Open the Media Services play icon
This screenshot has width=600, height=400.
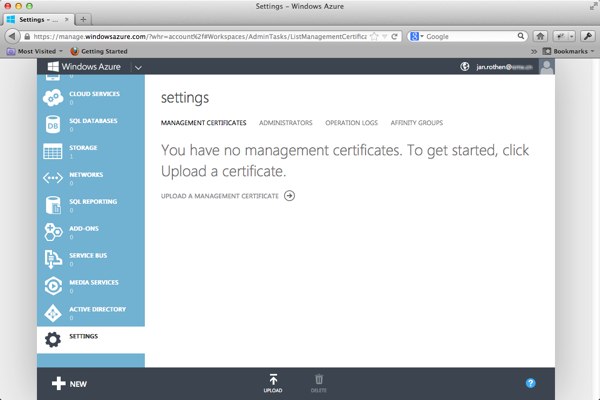point(53,286)
